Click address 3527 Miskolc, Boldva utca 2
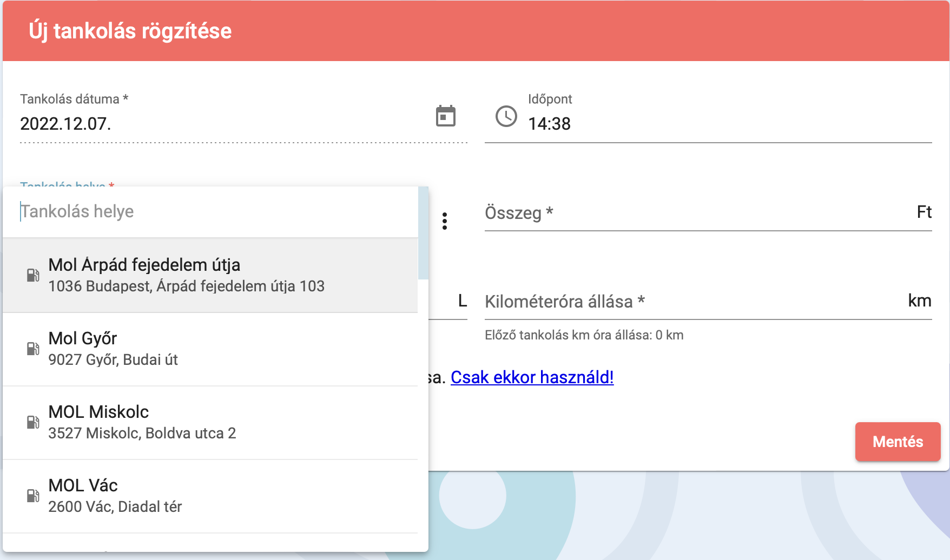Viewport: 950px width, 560px height. pyautogui.click(x=142, y=433)
